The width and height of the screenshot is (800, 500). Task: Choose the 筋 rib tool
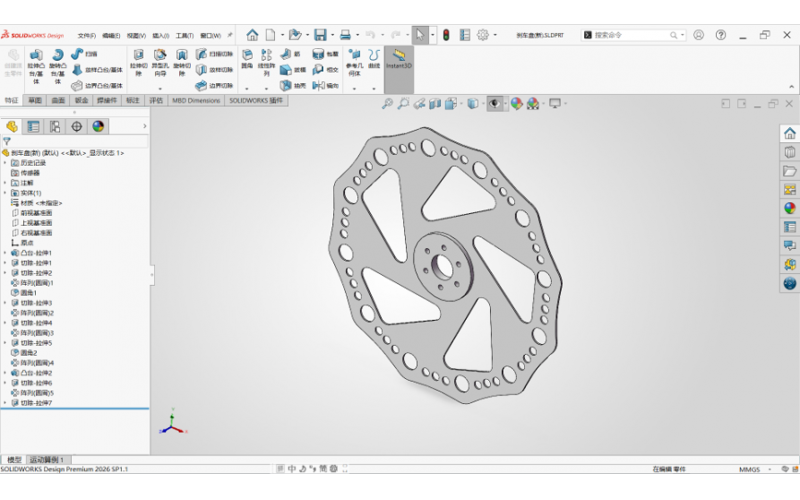click(x=290, y=54)
